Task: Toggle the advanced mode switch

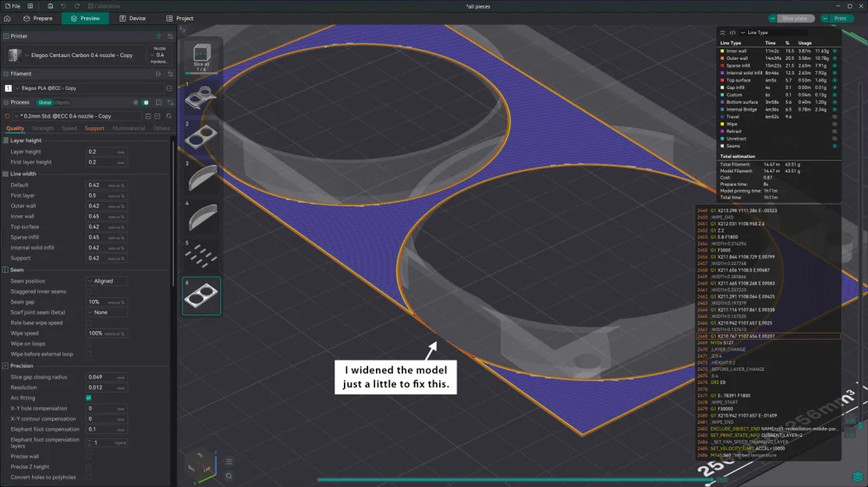Action: click(x=146, y=102)
